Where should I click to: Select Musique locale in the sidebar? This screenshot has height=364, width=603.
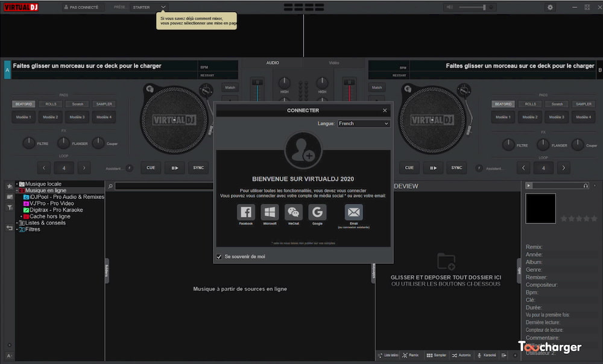pos(41,183)
